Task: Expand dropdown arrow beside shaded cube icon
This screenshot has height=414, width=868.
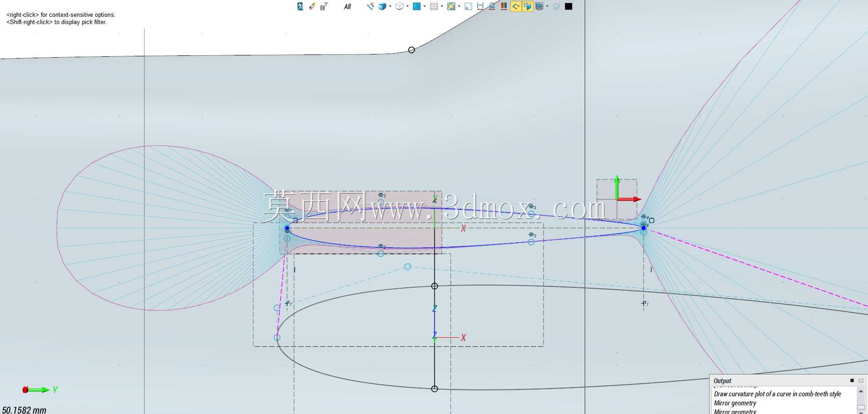Action: tap(390, 6)
